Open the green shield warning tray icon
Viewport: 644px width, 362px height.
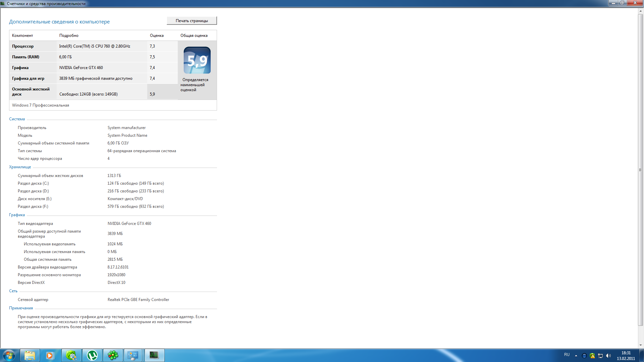[x=592, y=356]
